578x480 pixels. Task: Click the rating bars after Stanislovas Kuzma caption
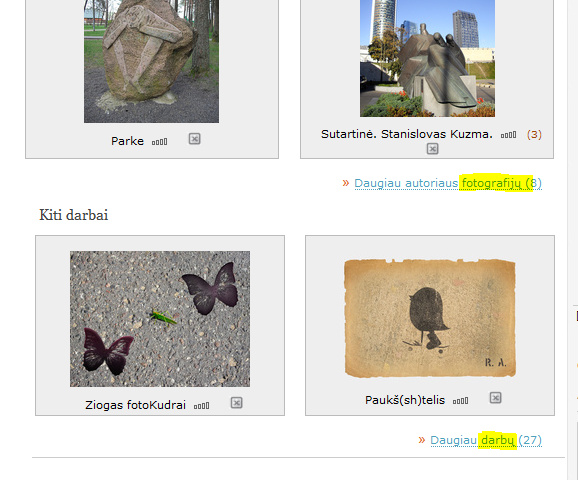(x=508, y=135)
